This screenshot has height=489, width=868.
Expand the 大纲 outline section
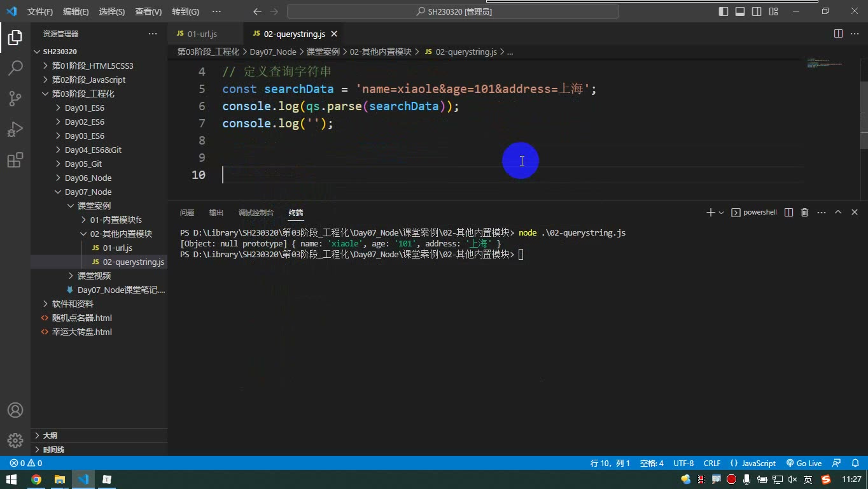pos(99,436)
